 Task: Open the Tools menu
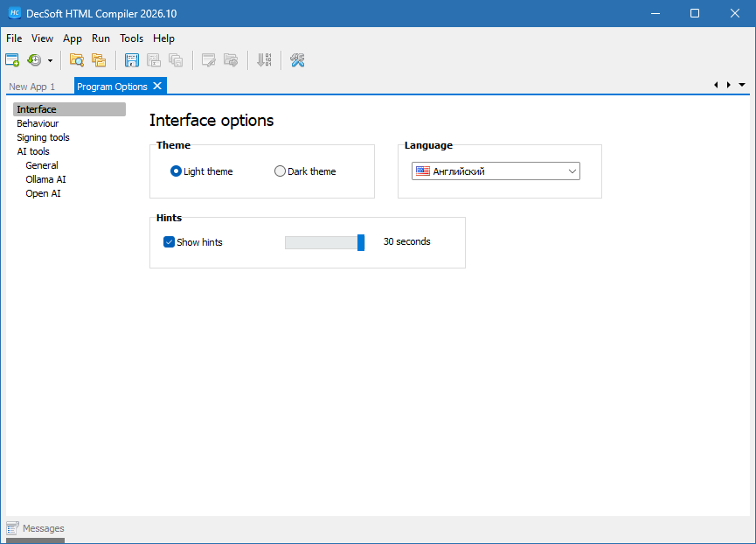(x=132, y=38)
